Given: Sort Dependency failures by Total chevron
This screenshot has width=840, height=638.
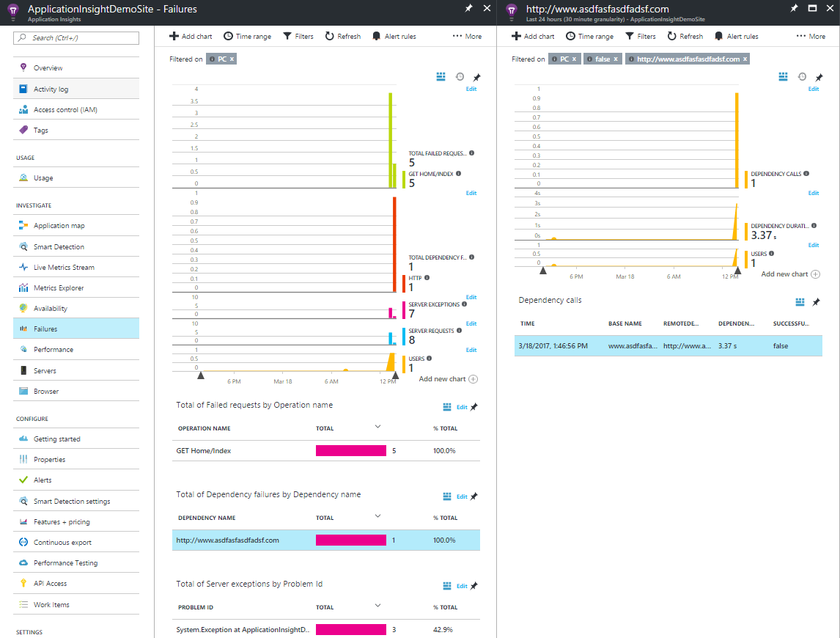Looking at the screenshot, I should (x=377, y=516).
